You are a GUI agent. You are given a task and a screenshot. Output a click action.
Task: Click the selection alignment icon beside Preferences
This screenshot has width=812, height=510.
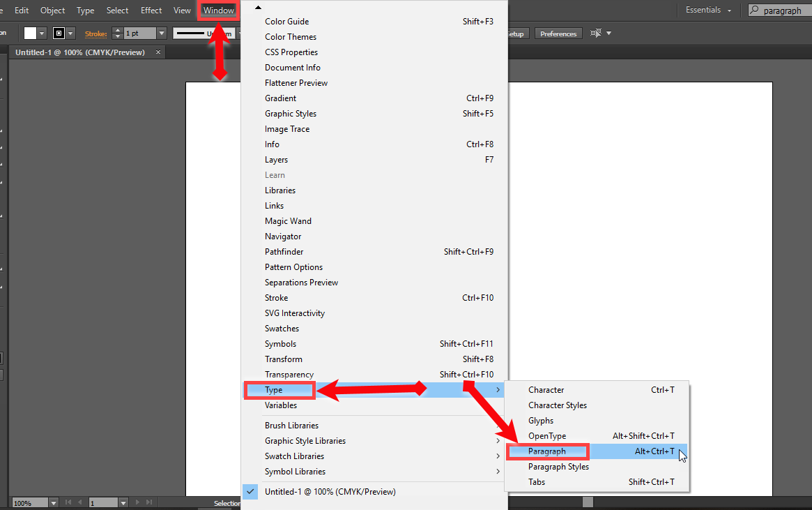tap(596, 33)
